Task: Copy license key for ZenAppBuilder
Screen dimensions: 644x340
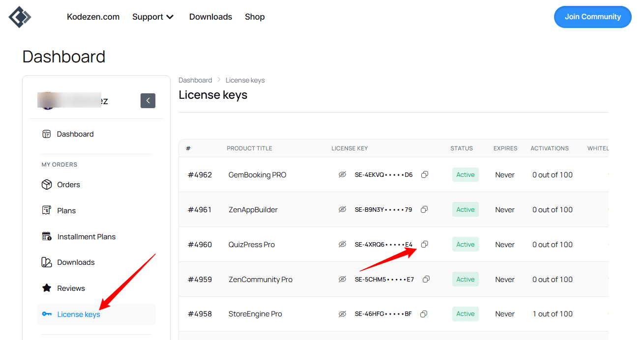Action: pyautogui.click(x=424, y=209)
